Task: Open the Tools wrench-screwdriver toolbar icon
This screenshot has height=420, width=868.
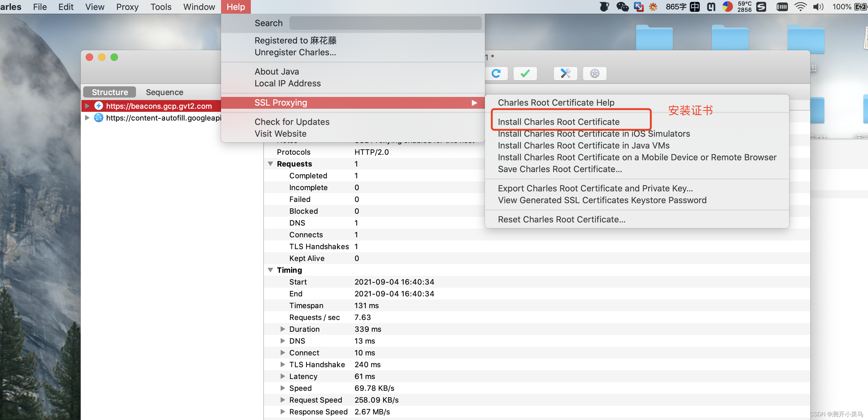Action: coord(565,74)
